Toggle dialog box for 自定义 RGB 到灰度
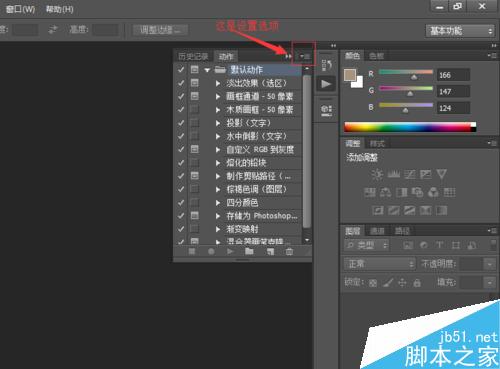The height and width of the screenshot is (369, 500). [195, 149]
